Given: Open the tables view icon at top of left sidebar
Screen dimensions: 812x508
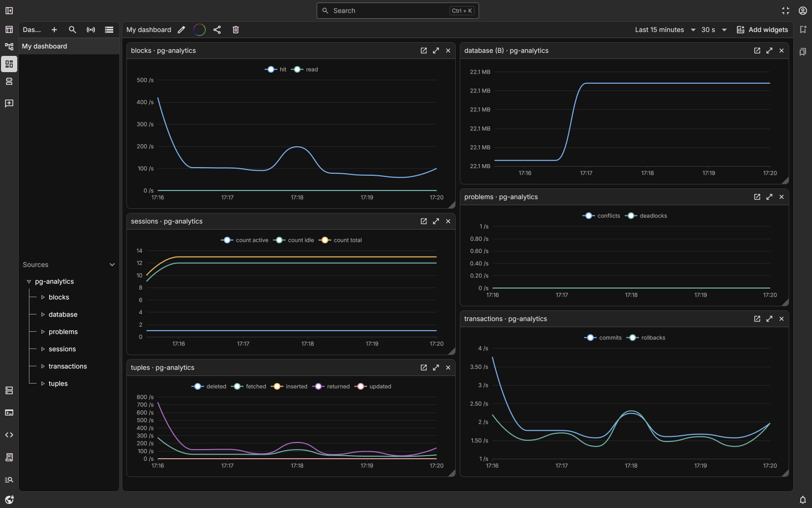Looking at the screenshot, I should click(x=9, y=29).
